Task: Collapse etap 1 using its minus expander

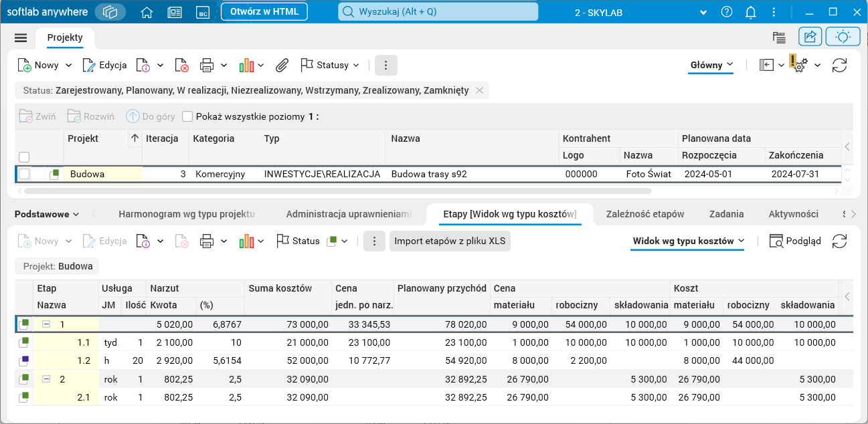Action: coord(45,324)
